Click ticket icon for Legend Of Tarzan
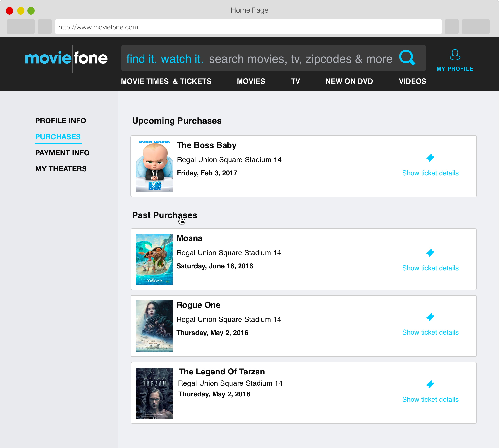The image size is (499, 448). [430, 384]
